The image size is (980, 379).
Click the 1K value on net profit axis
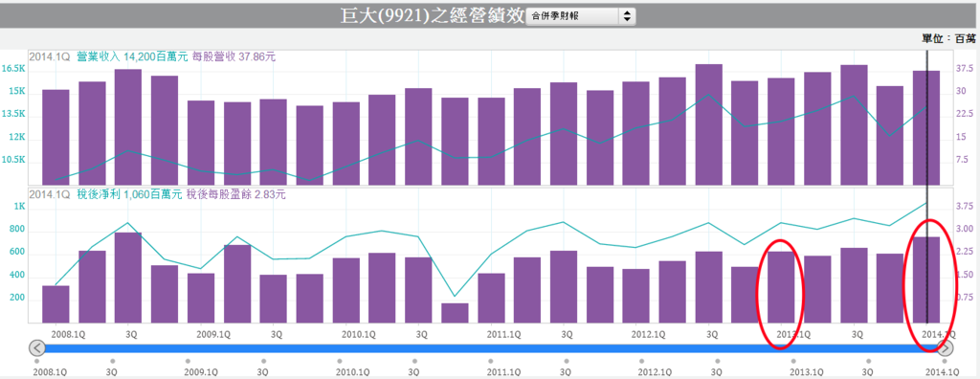click(19, 207)
